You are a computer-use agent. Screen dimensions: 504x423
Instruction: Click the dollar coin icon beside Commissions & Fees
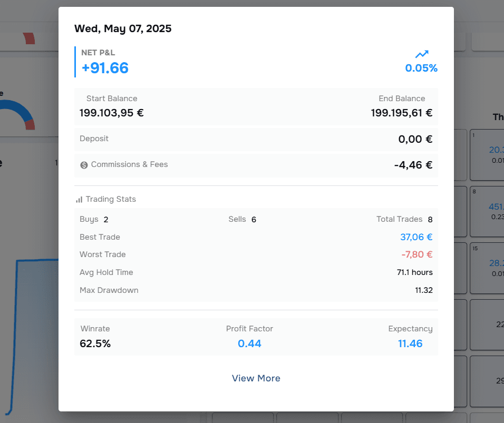(84, 165)
